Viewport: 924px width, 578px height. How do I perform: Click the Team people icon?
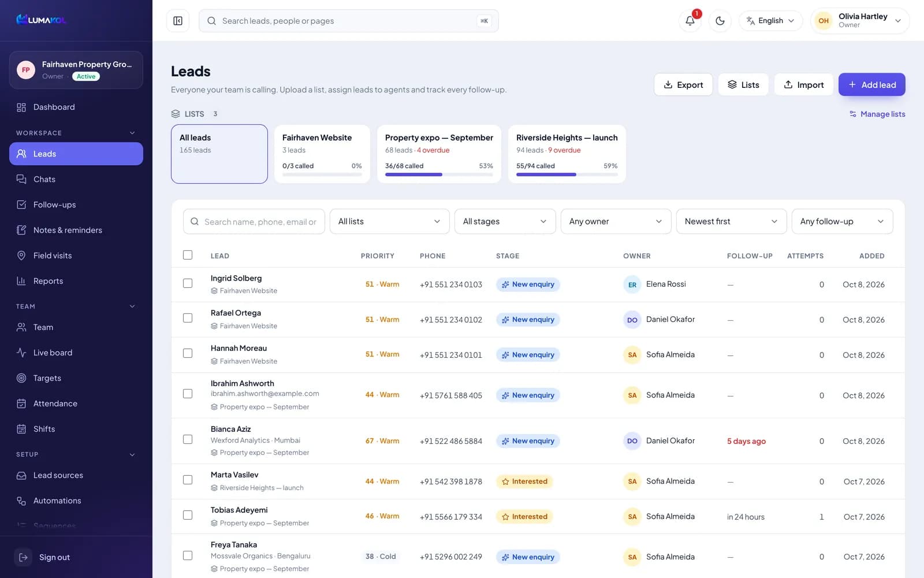click(21, 327)
